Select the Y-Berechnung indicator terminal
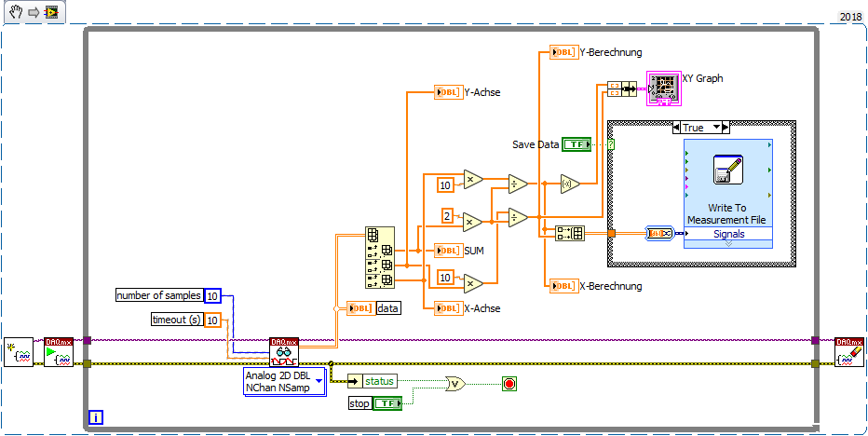Screen dimensions: 868x436 tap(563, 52)
